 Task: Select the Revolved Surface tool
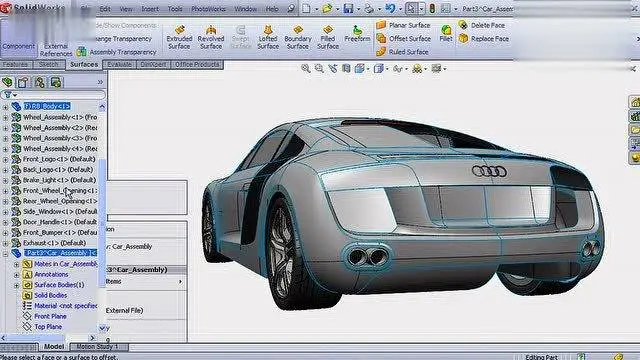click(211, 38)
